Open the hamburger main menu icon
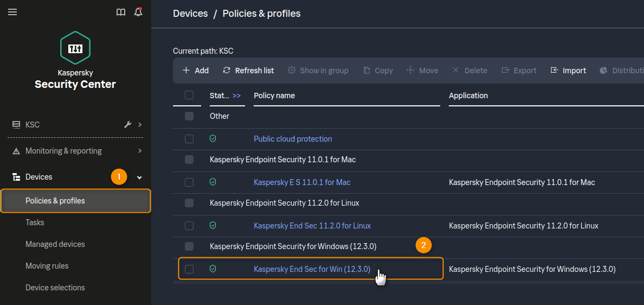The image size is (644, 305). point(12,12)
